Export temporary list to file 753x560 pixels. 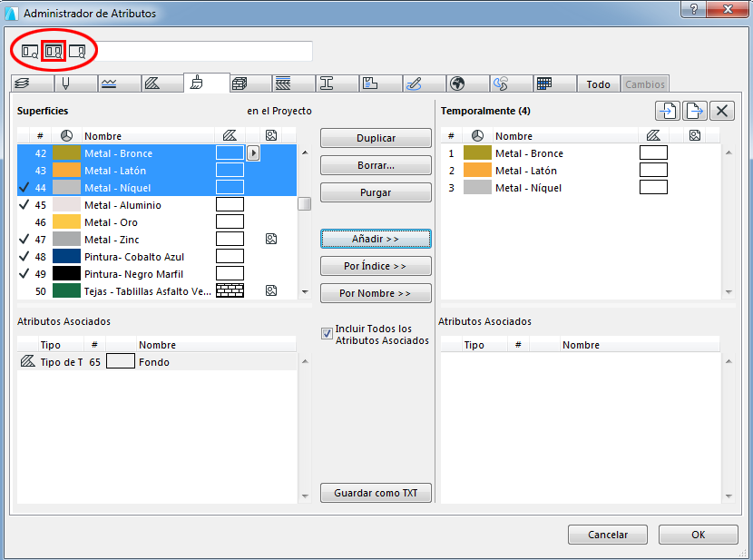pos(695,111)
